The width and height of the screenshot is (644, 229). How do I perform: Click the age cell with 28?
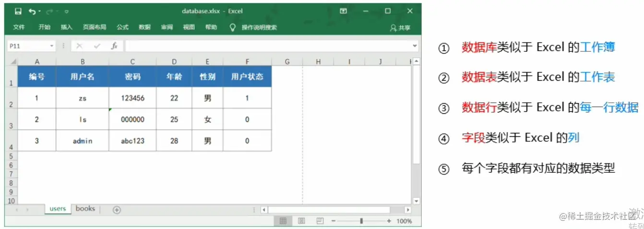point(174,141)
